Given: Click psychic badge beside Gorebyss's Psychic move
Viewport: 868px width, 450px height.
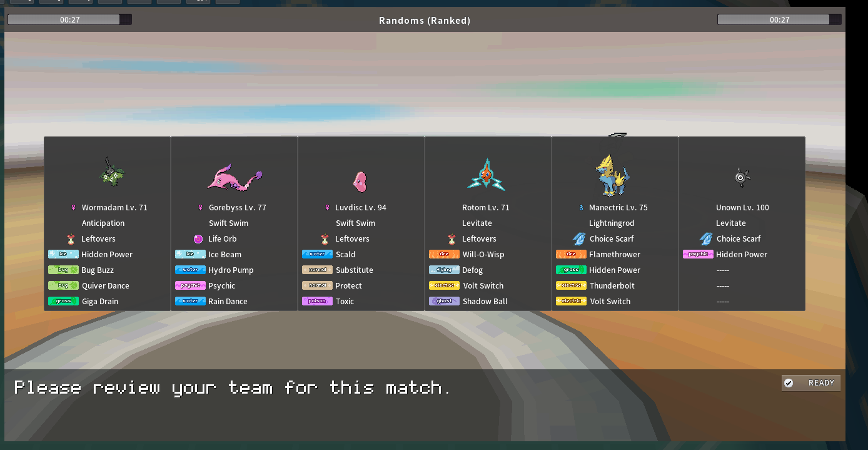Looking at the screenshot, I should [191, 285].
